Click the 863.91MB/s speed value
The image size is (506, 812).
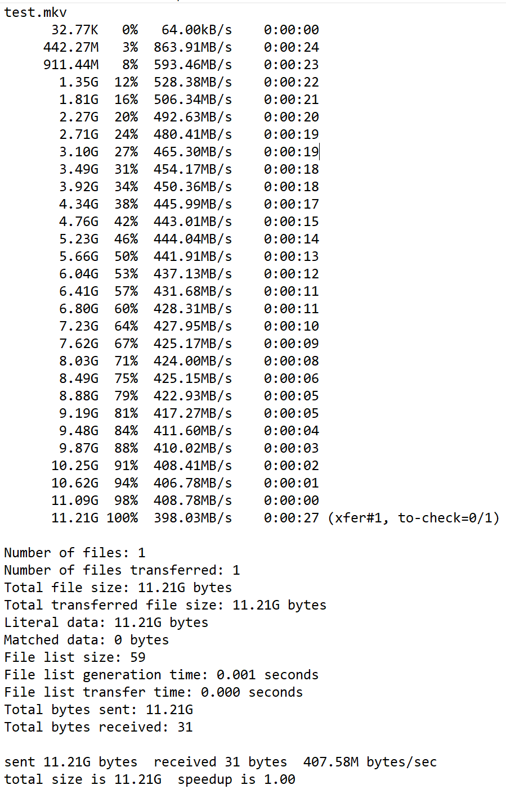pyautogui.click(x=192, y=47)
